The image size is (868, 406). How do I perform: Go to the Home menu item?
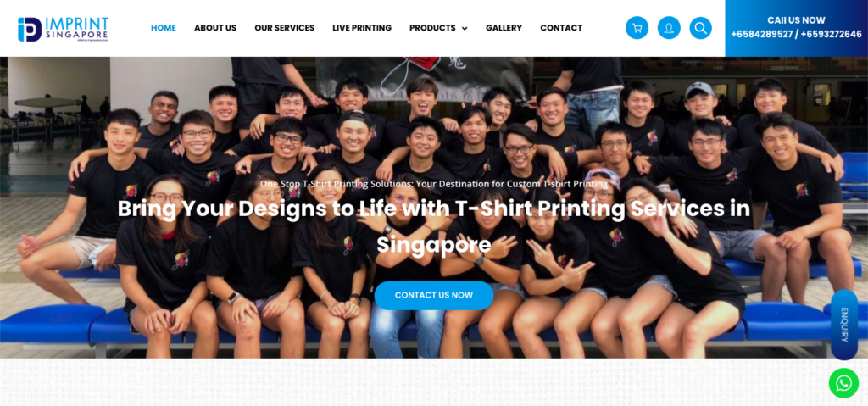click(164, 28)
